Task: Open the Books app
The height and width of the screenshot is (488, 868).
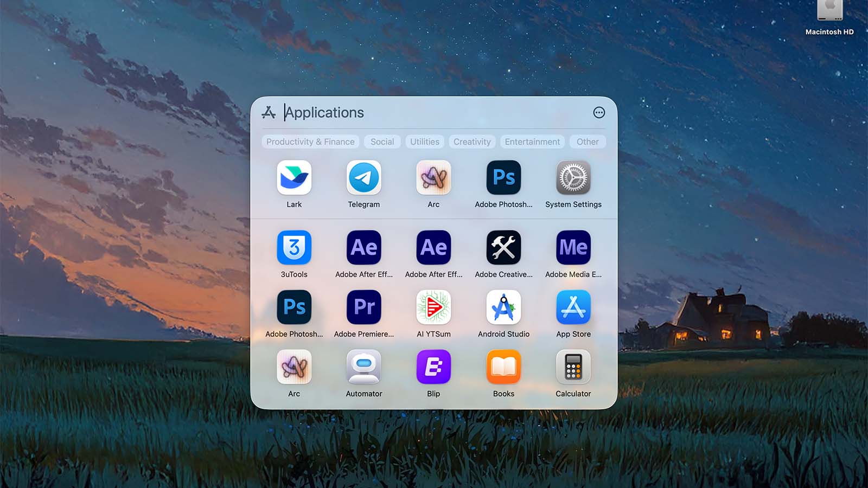Action: [503, 367]
